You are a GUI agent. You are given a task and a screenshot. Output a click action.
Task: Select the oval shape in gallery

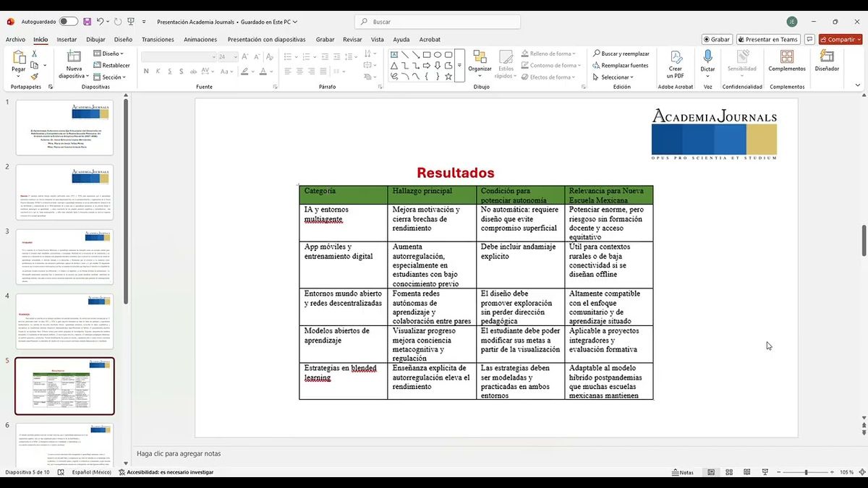pos(438,55)
